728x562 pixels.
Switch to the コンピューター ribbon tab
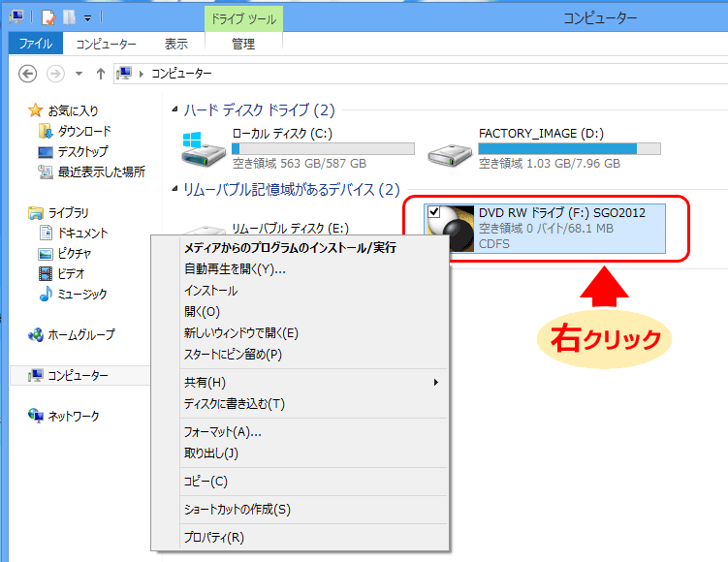coord(106,44)
